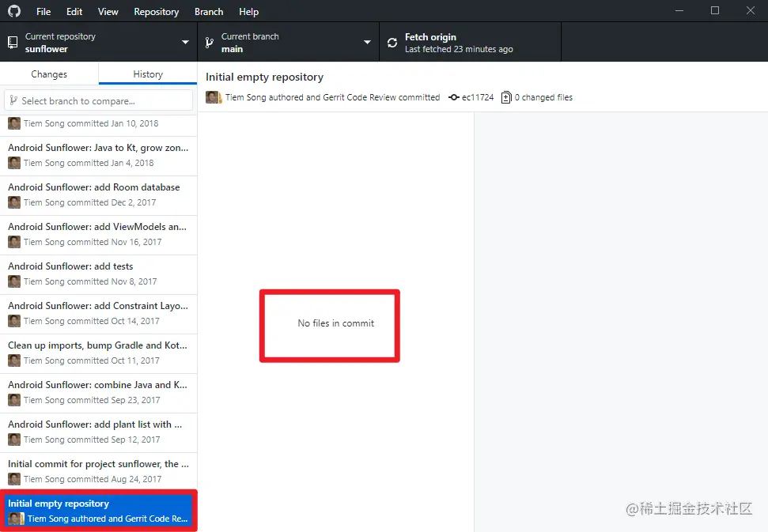This screenshot has height=532, width=768.
Task: Select commit add Room database
Action: click(98, 196)
